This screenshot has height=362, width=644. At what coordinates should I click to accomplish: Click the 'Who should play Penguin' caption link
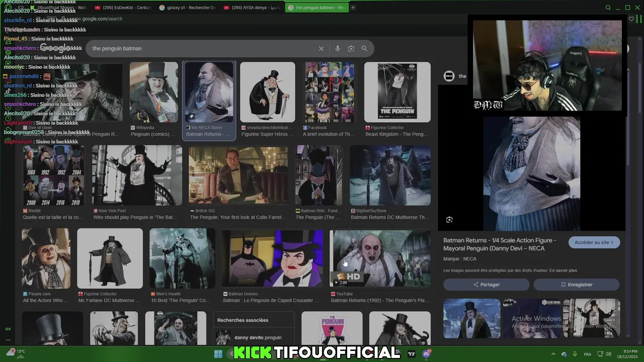tap(135, 217)
